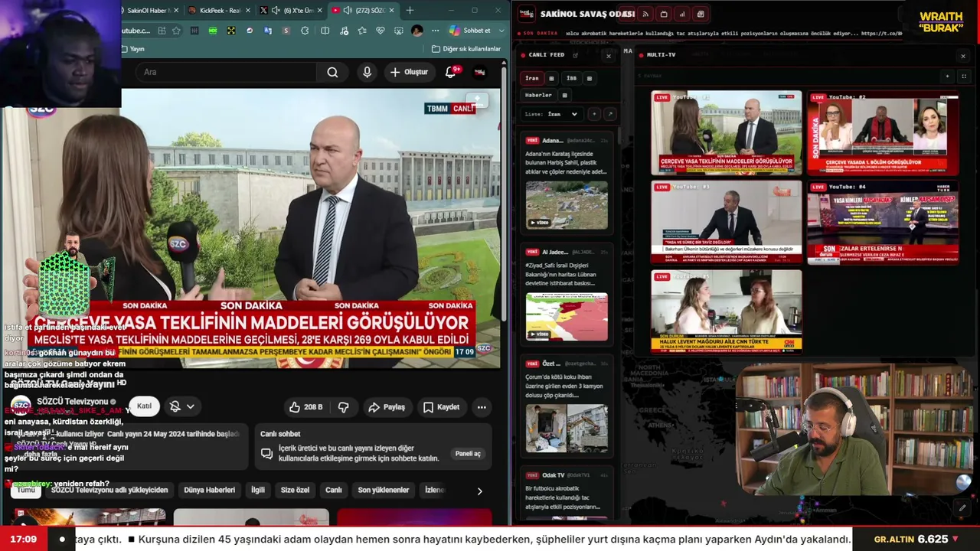Share the video with Paylaş
The height and width of the screenshot is (551, 980).
pos(387,407)
